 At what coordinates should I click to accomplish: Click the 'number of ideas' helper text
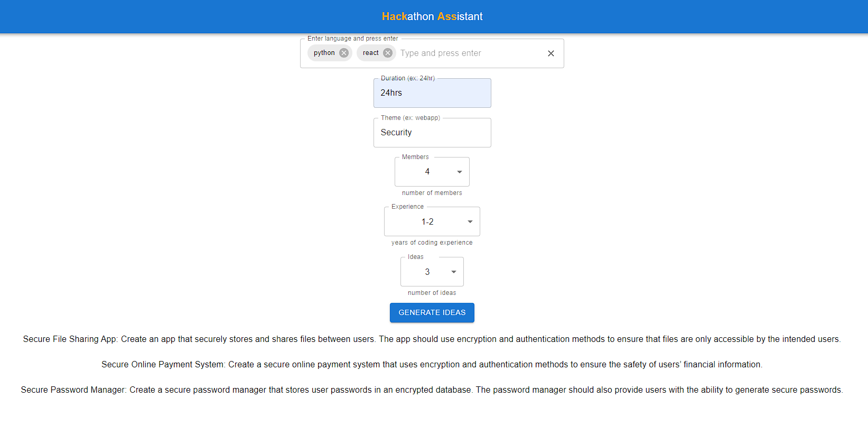point(432,293)
